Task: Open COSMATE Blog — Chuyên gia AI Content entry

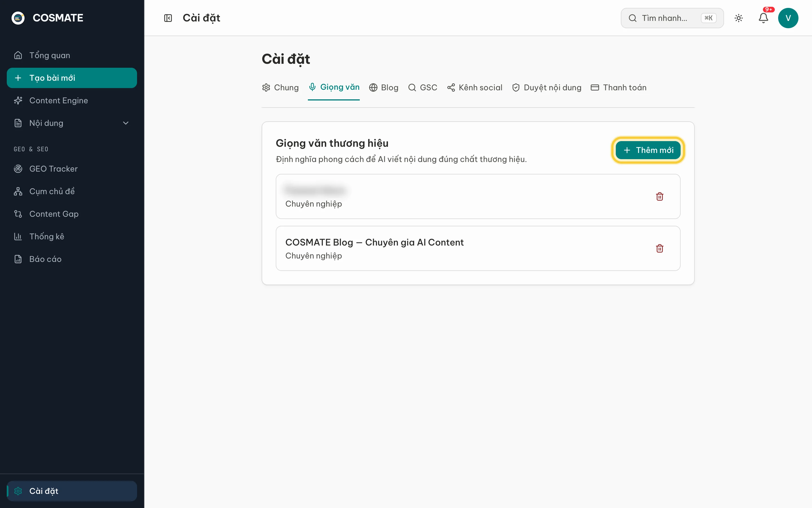Action: click(x=478, y=248)
